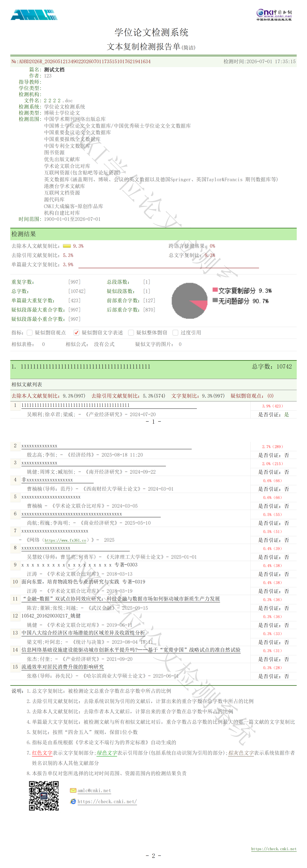307x868 pixels.
Task: Click the 检测时间 2026-07-01 17:35:15 text
Action: pyautogui.click(x=259, y=62)
